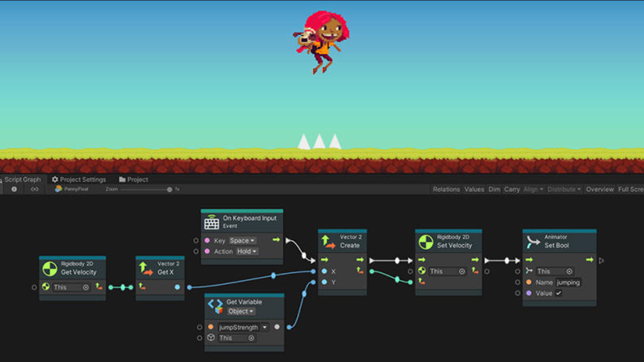Click the flow output arrow on Set Velocity node
Viewport: 644px width, 362px height.
(x=475, y=260)
